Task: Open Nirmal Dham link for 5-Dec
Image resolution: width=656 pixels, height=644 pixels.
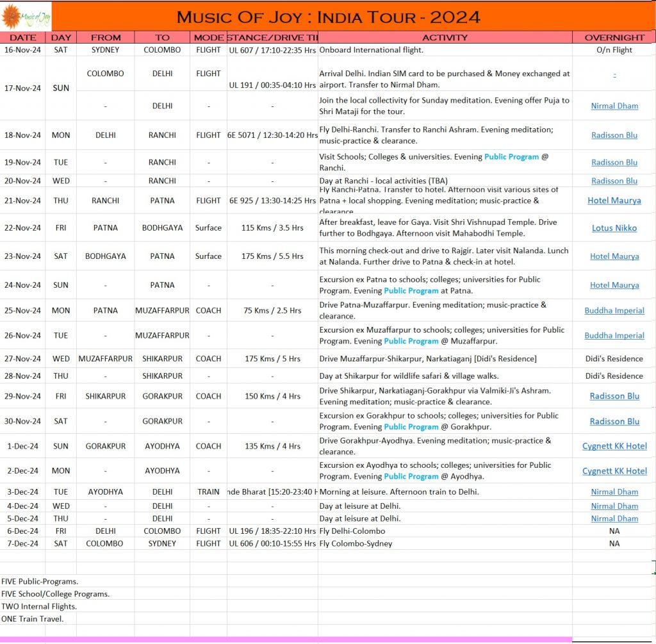Action: click(614, 518)
